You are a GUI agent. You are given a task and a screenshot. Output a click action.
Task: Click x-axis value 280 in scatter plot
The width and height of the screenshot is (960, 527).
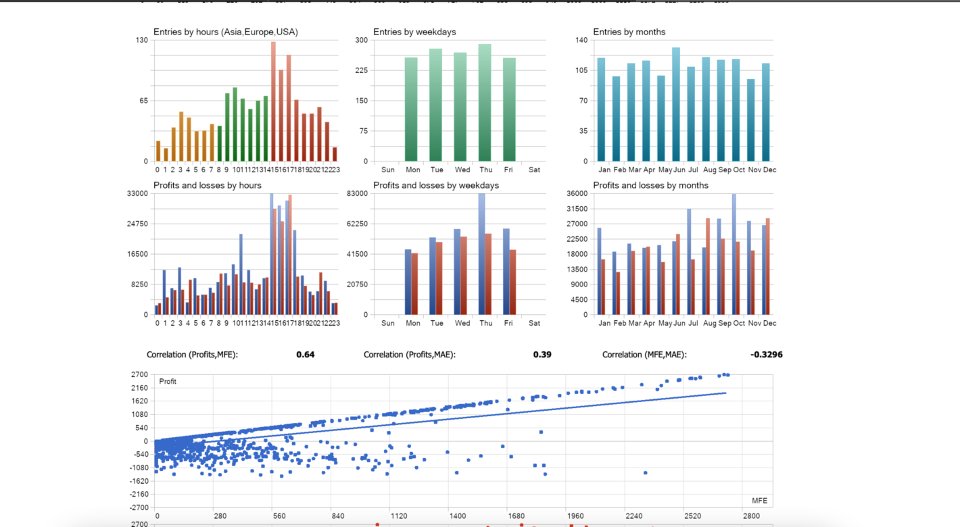[x=220, y=517]
